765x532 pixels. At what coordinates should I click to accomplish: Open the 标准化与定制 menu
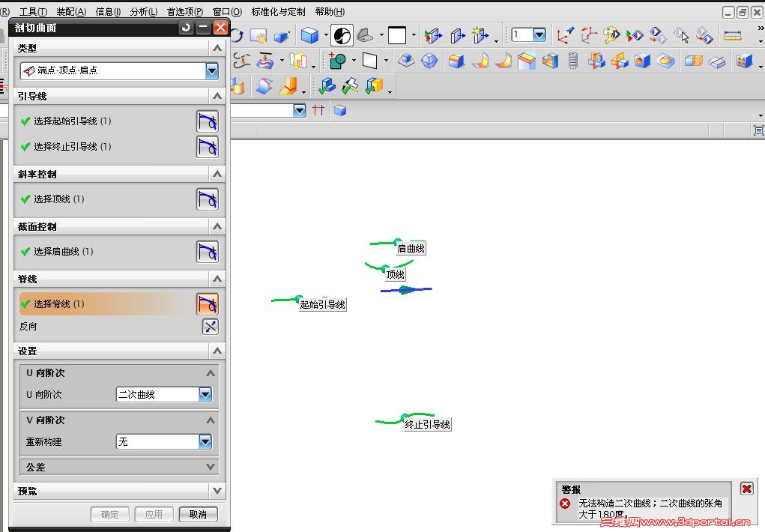pyautogui.click(x=278, y=12)
